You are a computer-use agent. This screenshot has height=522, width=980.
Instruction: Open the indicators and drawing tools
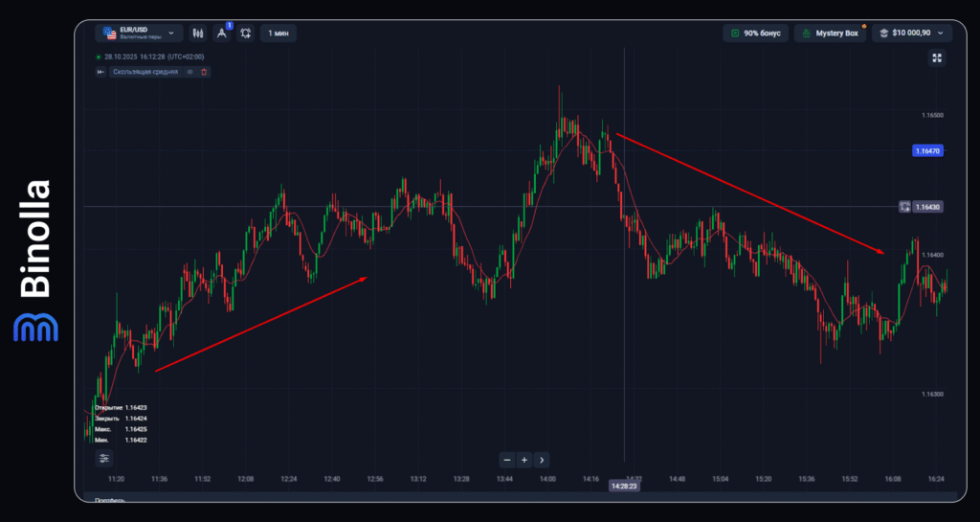coord(222,34)
